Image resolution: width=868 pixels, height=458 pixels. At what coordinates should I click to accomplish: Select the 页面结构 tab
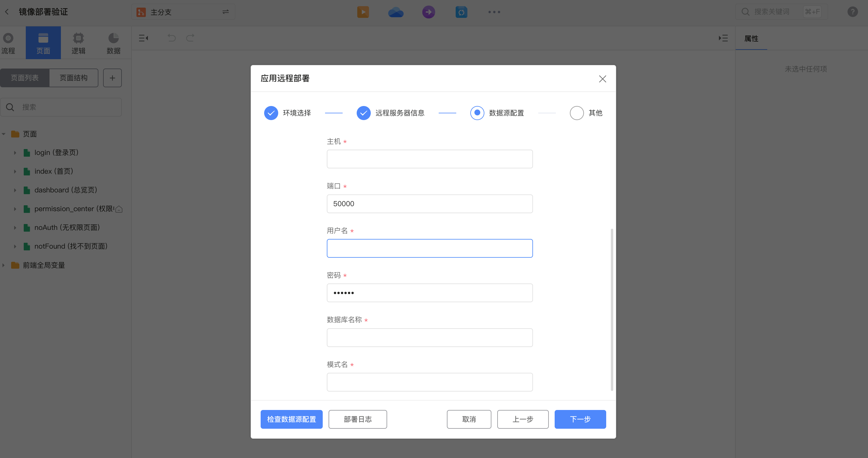[x=74, y=78]
